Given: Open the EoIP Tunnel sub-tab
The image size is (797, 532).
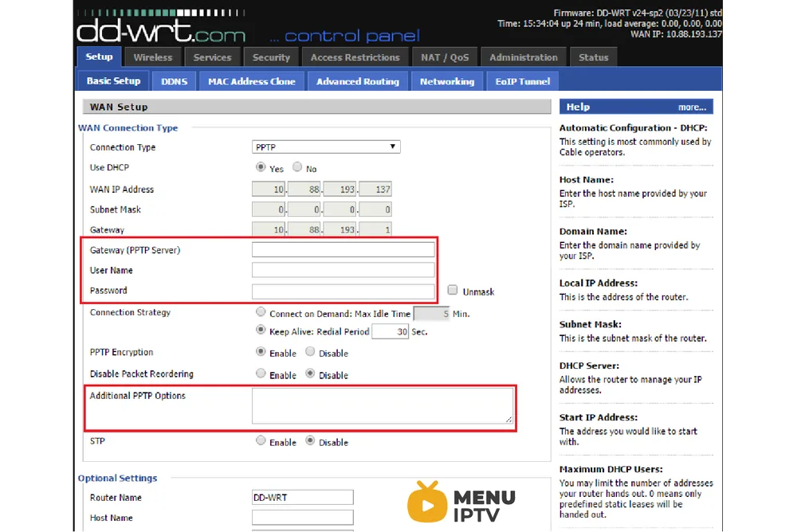Looking at the screenshot, I should 523,81.
